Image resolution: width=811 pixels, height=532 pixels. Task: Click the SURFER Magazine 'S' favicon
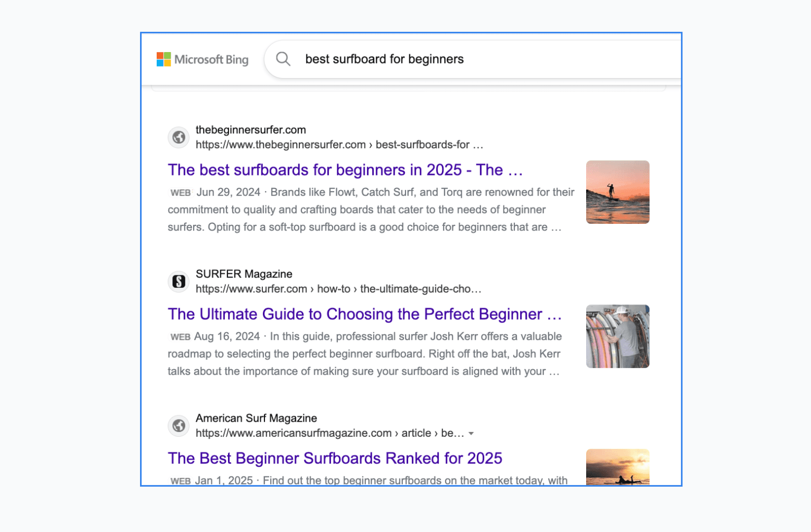click(179, 282)
